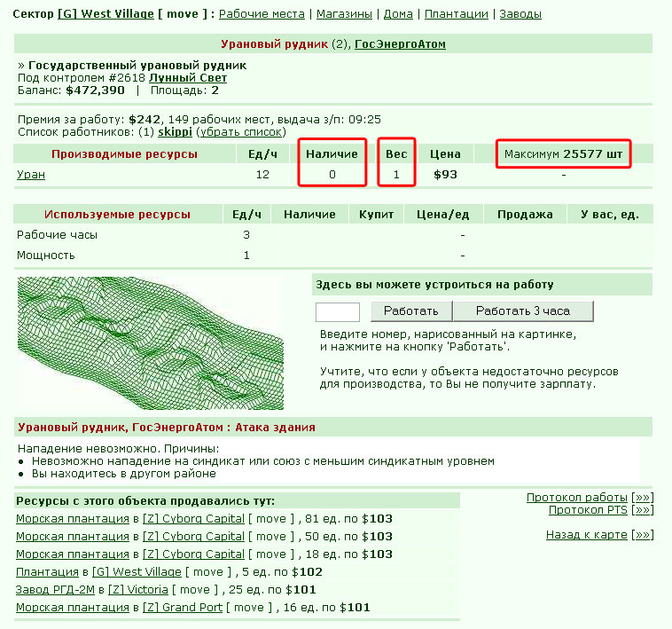Click убрать список to hide workers
This screenshot has height=629, width=672.
[x=241, y=131]
